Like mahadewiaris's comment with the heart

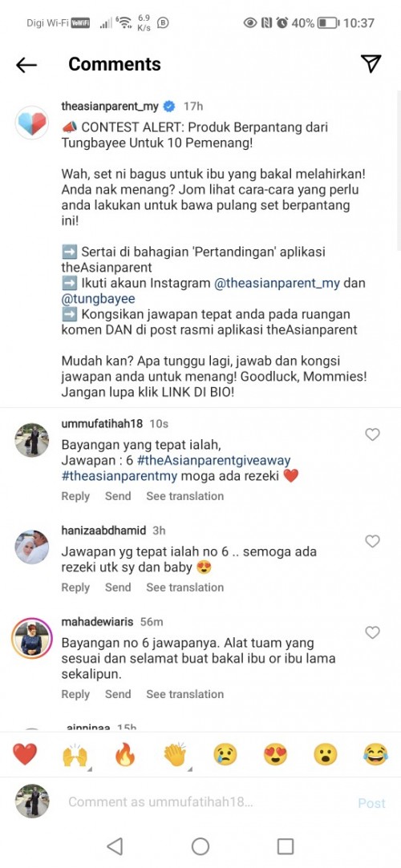pos(373,632)
